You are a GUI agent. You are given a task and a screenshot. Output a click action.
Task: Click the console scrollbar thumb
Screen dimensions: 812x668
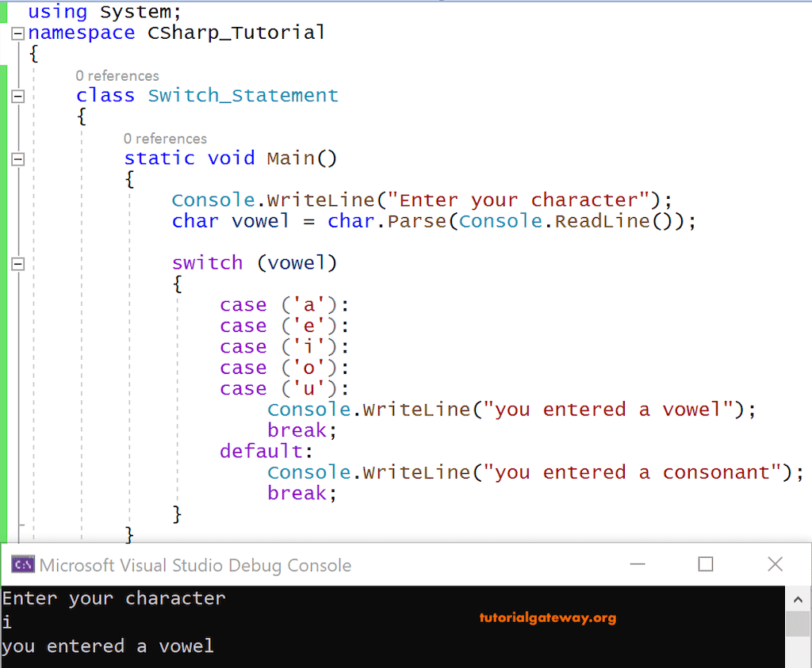798,624
